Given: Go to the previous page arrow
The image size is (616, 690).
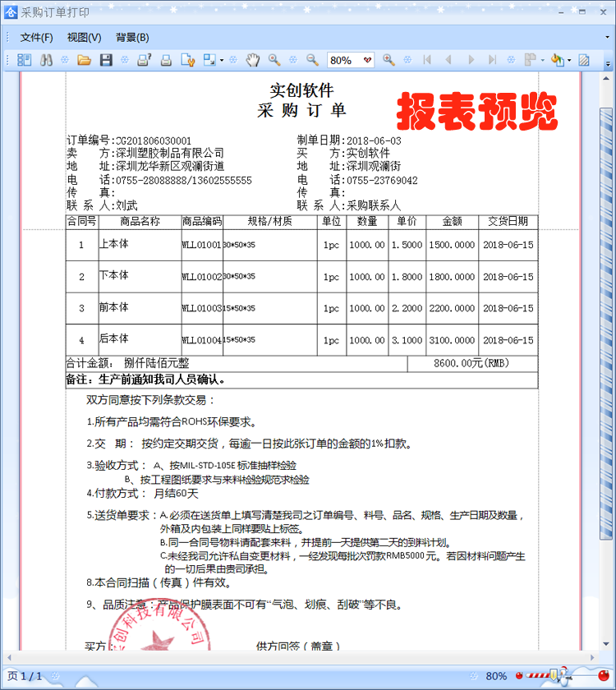Looking at the screenshot, I should pyautogui.click(x=448, y=60).
